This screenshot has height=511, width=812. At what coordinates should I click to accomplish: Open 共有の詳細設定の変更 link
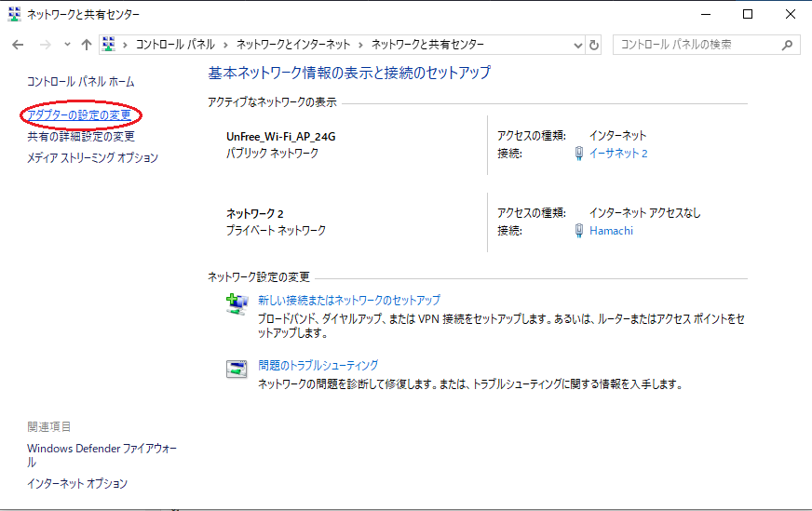(x=81, y=136)
